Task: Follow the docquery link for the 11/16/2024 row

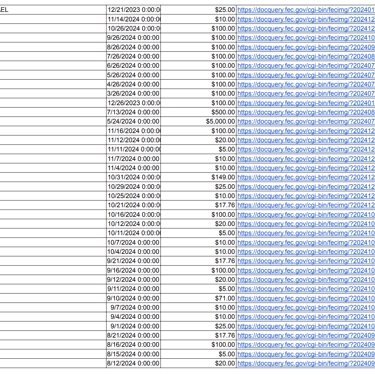Action: point(306,131)
